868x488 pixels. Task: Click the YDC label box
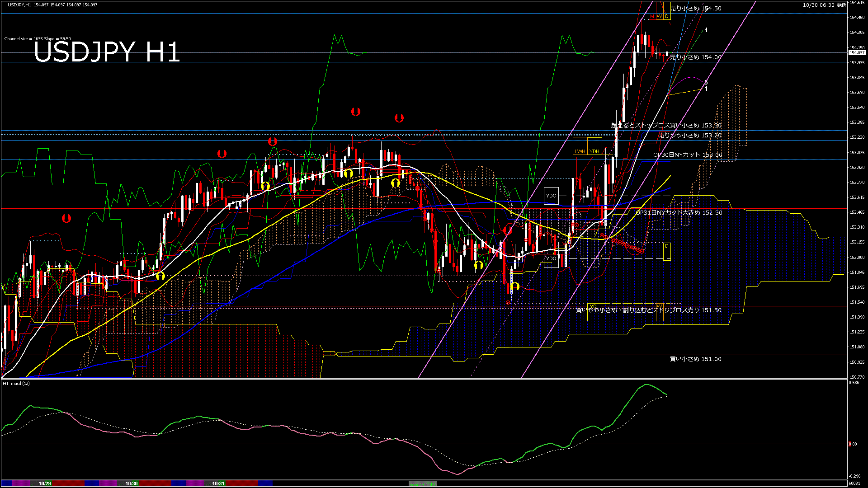(551, 196)
